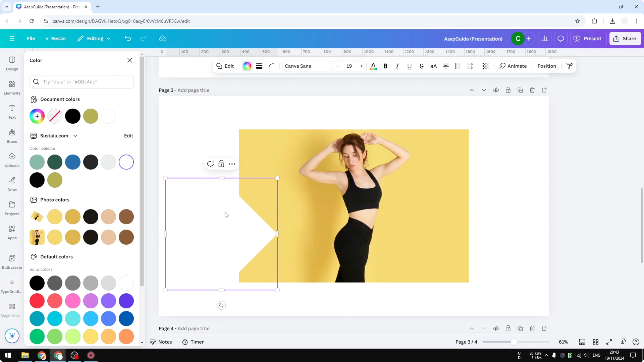
Task: Open the Elements panel
Action: pos(12,87)
